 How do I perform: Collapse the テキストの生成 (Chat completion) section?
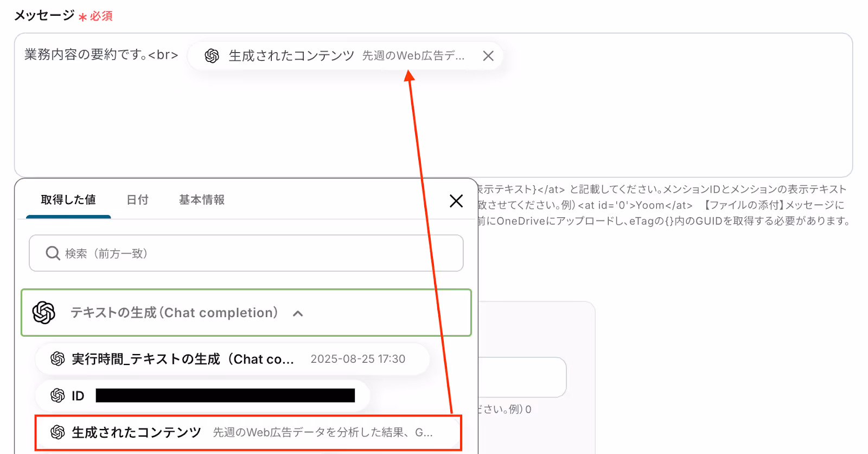[298, 313]
